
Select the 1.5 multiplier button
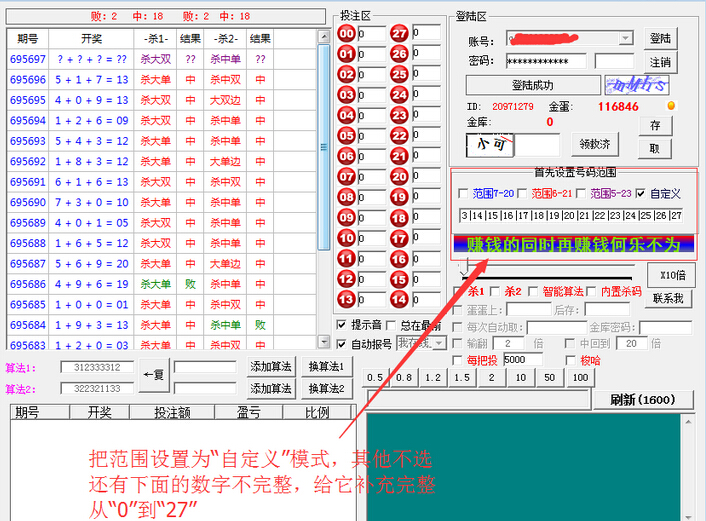tap(462, 377)
